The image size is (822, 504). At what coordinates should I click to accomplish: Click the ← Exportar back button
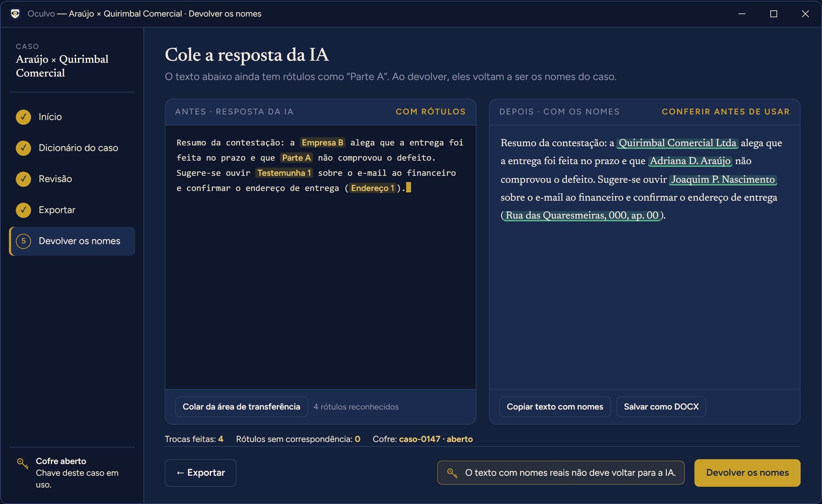[200, 473]
